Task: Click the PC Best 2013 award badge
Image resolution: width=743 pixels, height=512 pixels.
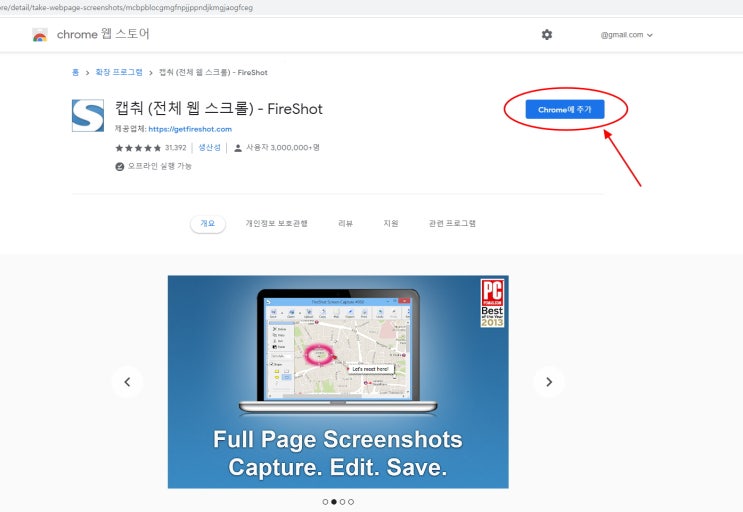Action: point(492,303)
